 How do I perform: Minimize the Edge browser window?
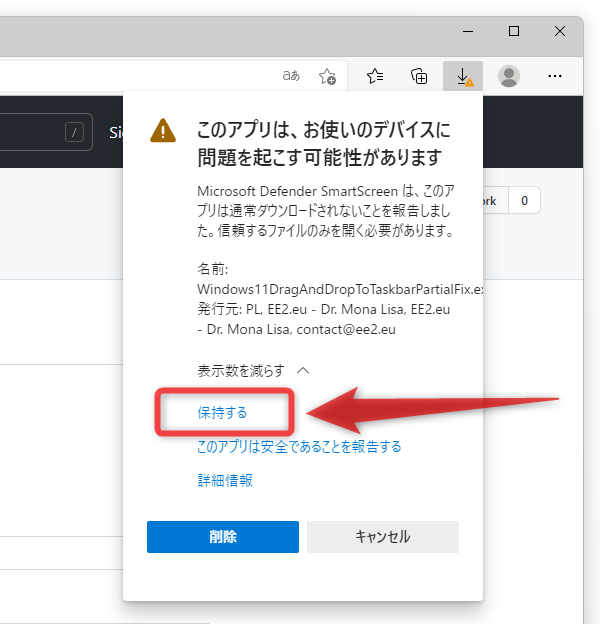click(x=468, y=31)
